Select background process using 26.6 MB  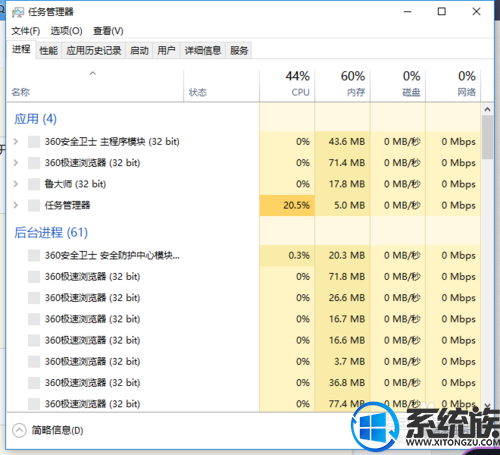(x=243, y=298)
